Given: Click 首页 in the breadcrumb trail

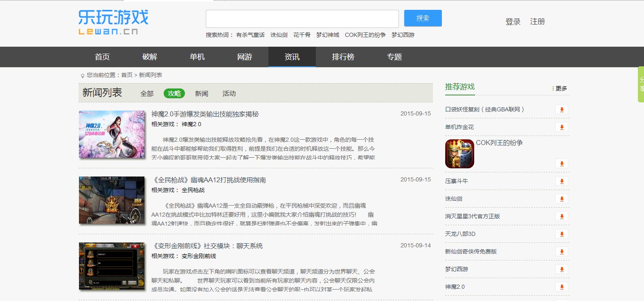Looking at the screenshot, I should point(127,75).
